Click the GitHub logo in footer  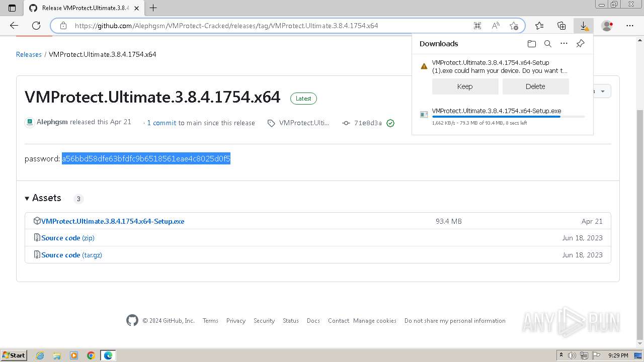click(x=132, y=320)
